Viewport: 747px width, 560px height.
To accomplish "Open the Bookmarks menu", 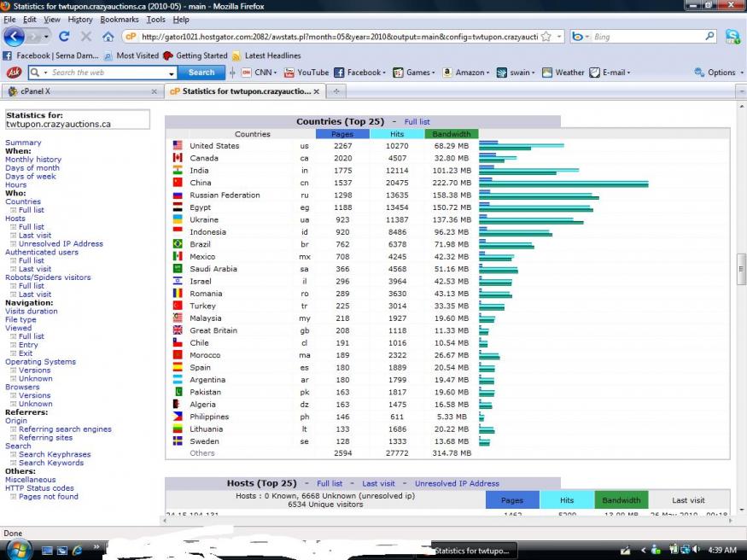I will pos(119,19).
